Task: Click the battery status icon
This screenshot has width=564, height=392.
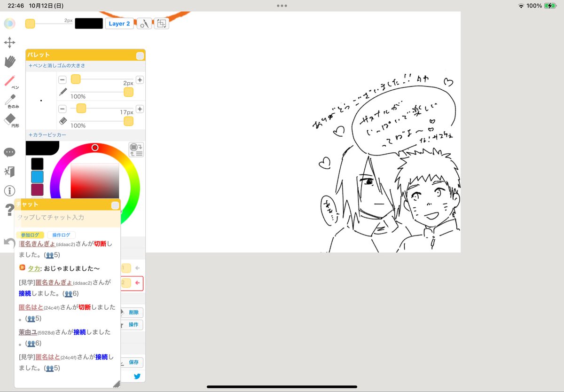Action: click(550, 6)
